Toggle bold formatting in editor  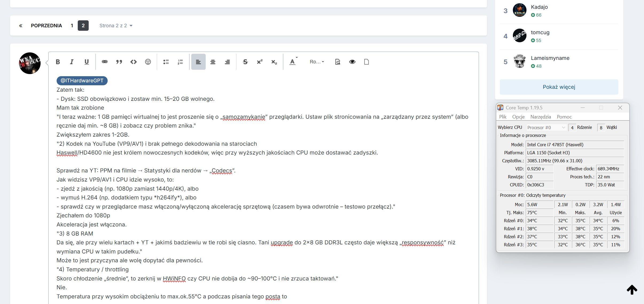[58, 62]
